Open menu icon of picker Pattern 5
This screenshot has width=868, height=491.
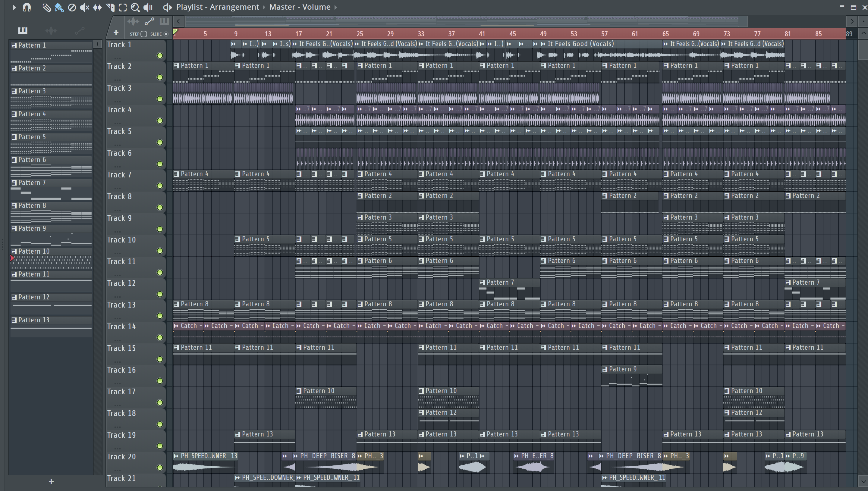[x=14, y=137]
